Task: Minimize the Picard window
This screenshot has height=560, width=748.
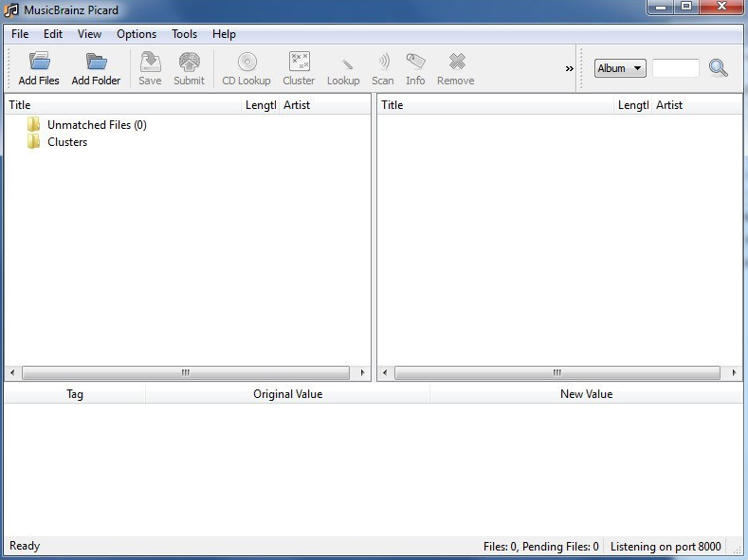Action: click(661, 7)
